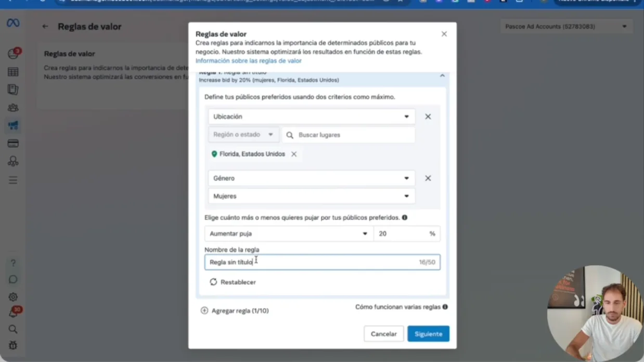Open the table-grid icon in left sidebar
644x362 pixels.
[x=13, y=72]
